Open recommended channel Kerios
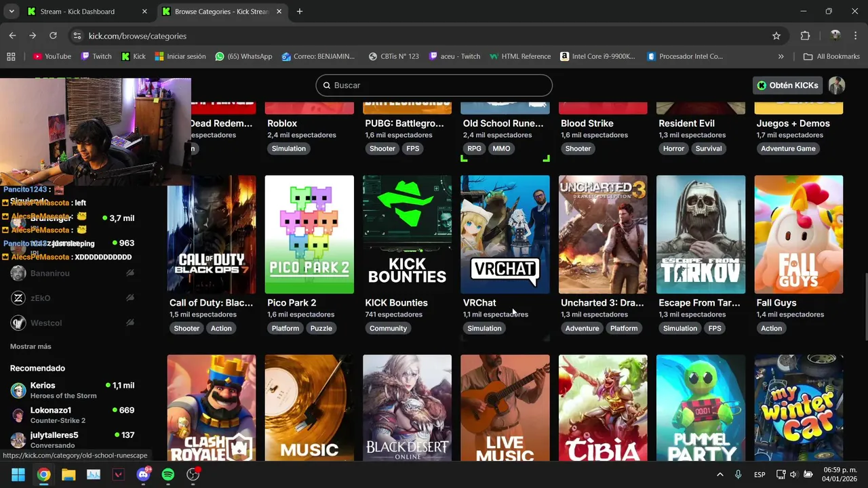This screenshot has width=868, height=488. point(73,390)
